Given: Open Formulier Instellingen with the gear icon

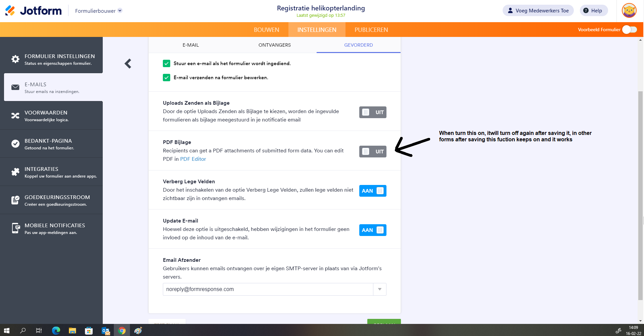Looking at the screenshot, I should coord(15,59).
